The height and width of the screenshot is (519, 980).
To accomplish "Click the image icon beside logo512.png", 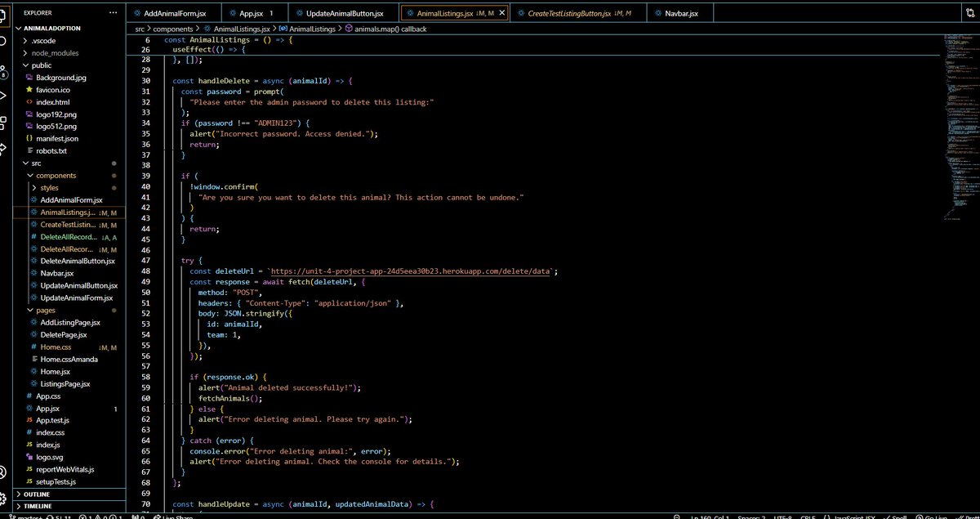I will coord(29,127).
